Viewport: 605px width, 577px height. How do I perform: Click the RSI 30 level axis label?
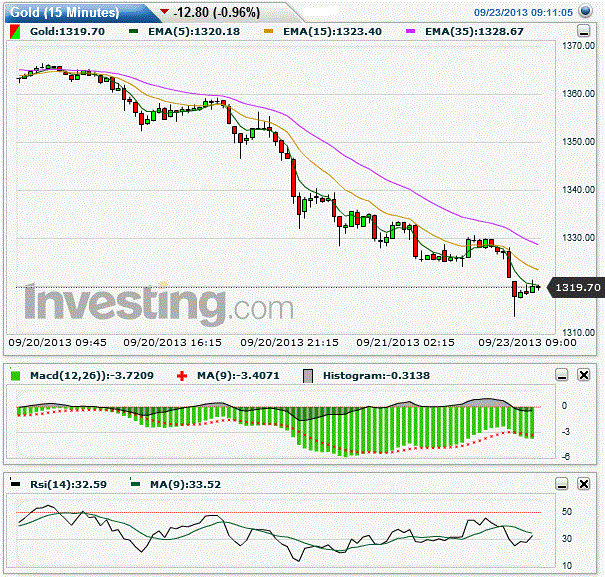pos(567,538)
